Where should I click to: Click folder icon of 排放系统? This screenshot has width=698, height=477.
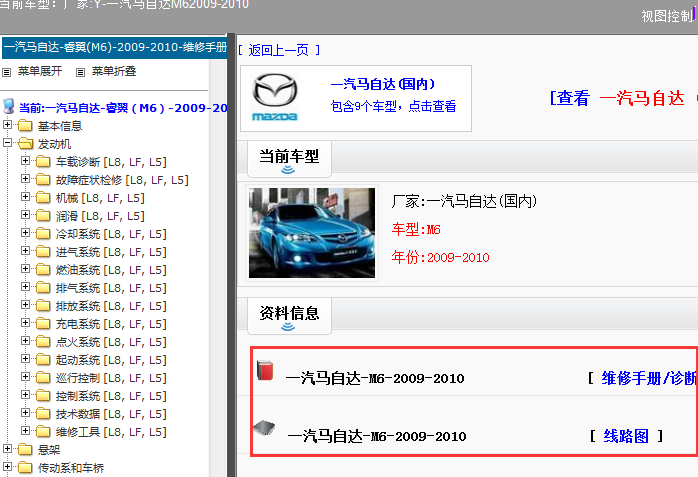43,306
